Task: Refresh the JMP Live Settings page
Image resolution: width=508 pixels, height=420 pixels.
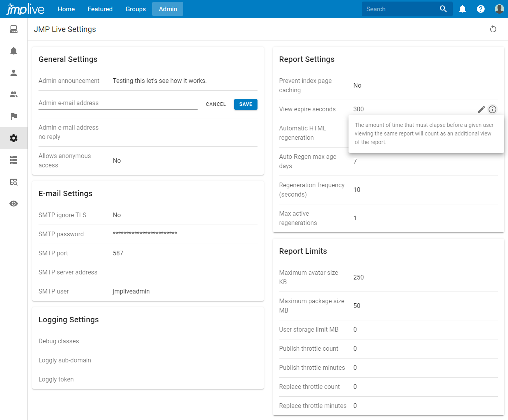Action: (x=493, y=29)
